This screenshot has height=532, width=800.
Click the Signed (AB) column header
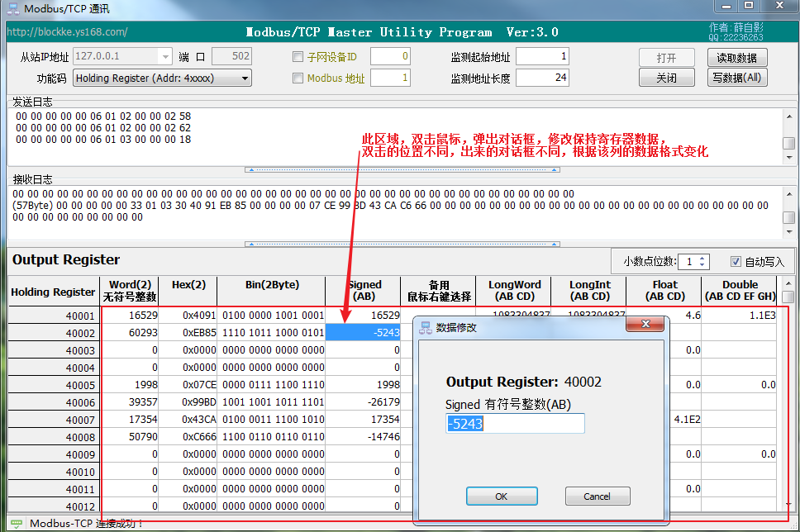tap(364, 290)
